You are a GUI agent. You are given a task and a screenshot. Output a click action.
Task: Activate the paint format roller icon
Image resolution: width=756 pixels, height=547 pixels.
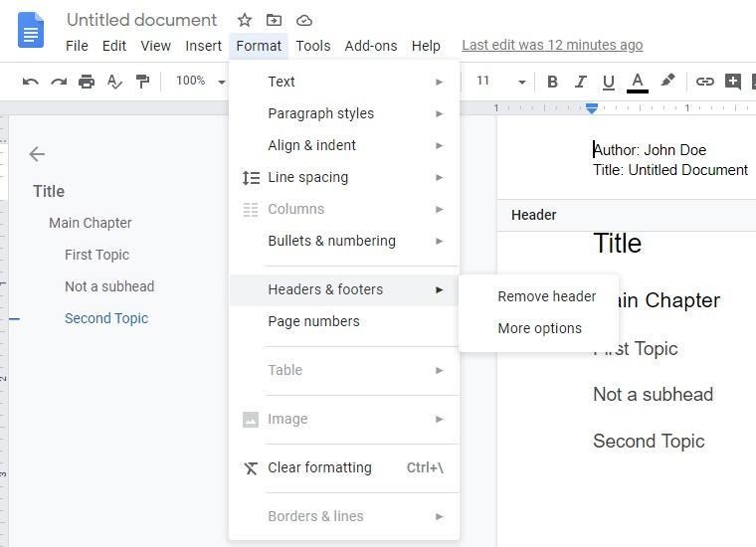point(142,82)
